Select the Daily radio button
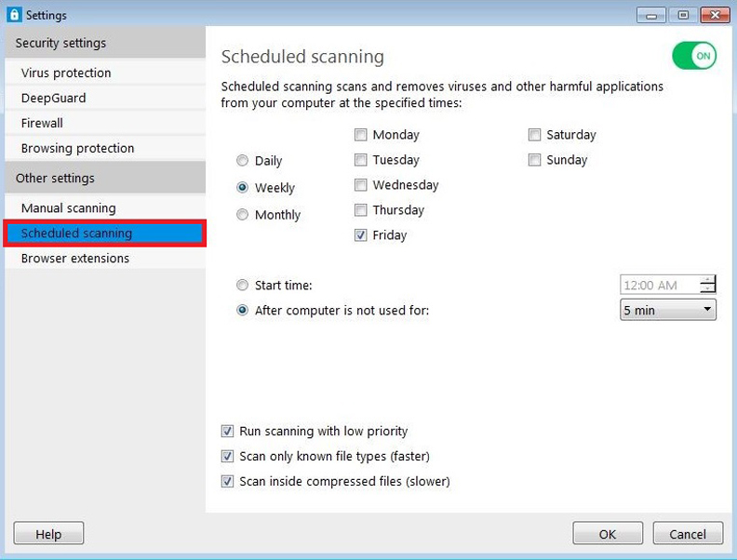This screenshot has height=560, width=737. (x=243, y=161)
